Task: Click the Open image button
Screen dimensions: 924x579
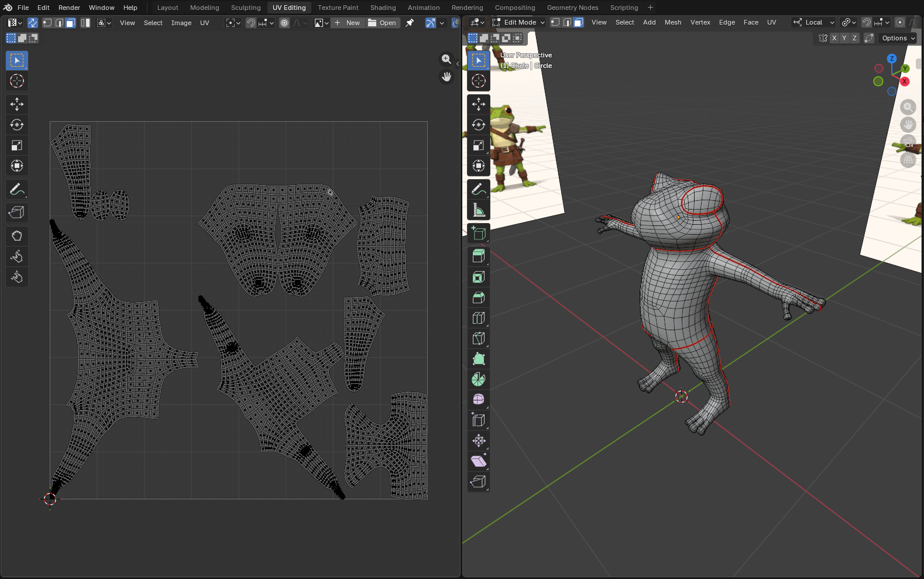Action: pyautogui.click(x=382, y=23)
